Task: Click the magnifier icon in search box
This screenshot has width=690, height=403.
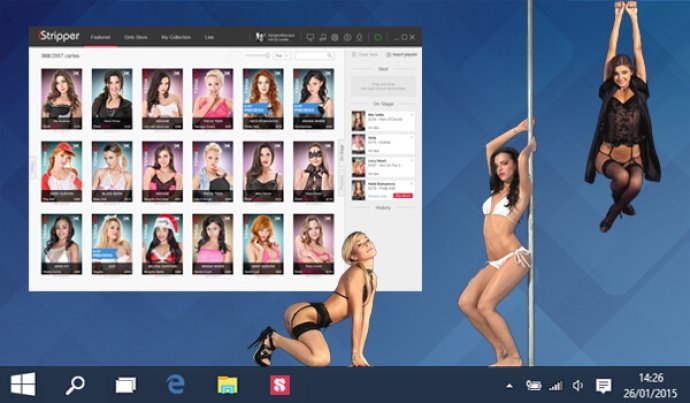Action: (329, 55)
